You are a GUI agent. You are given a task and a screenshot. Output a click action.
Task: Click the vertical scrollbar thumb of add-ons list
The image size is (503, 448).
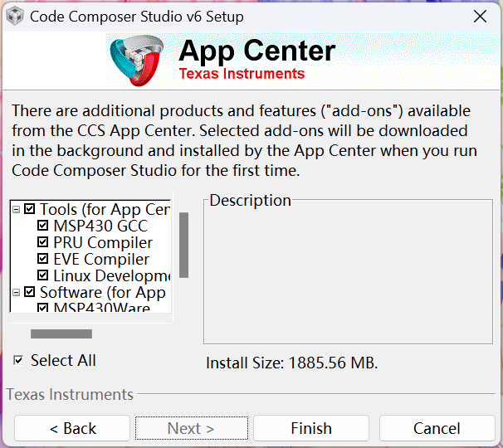(x=183, y=245)
